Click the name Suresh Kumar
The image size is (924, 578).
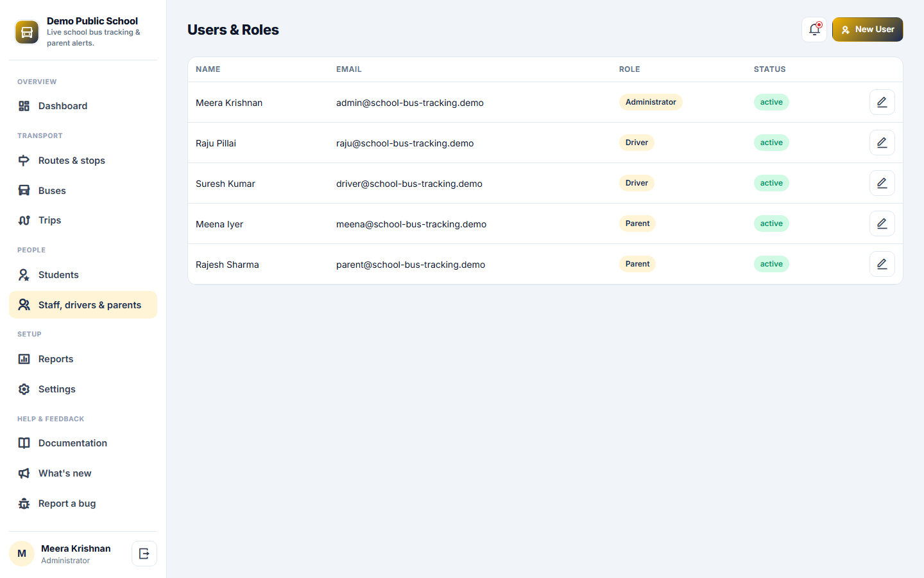click(225, 184)
